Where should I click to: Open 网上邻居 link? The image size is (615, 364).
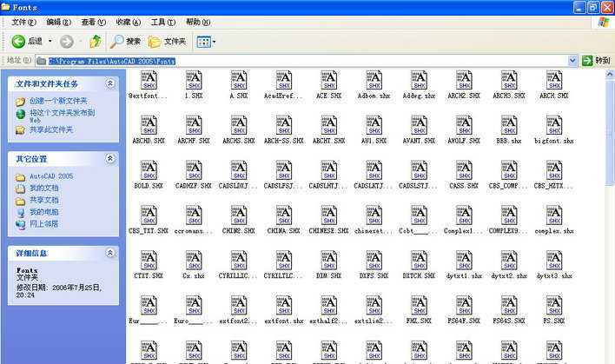coord(44,224)
